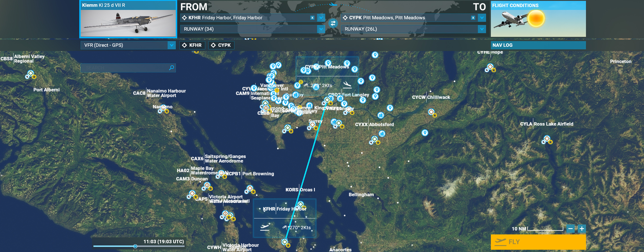Zoom in the world map
Image resolution: width=644 pixels, height=252 pixels.
[582, 229]
